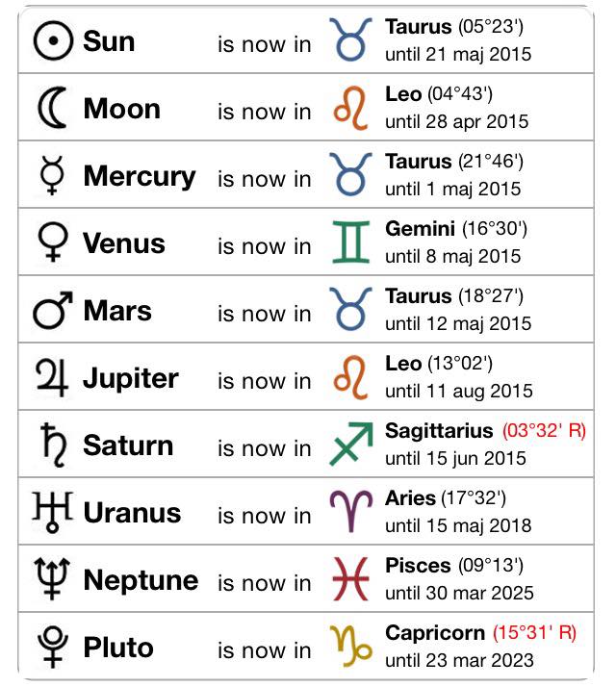Click the Mercury glyph icon

click(x=52, y=175)
